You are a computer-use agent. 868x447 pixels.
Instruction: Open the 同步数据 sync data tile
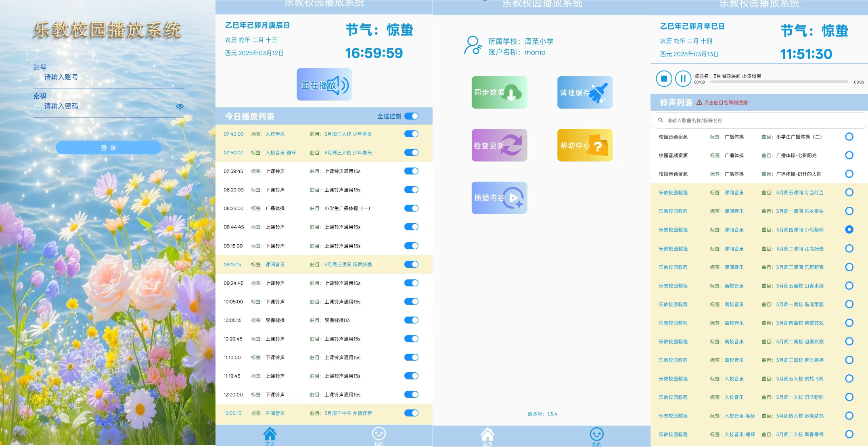pos(499,92)
